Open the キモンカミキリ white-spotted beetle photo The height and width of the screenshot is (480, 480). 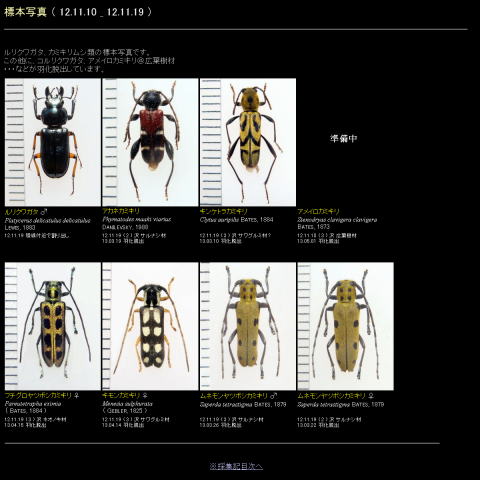150,326
